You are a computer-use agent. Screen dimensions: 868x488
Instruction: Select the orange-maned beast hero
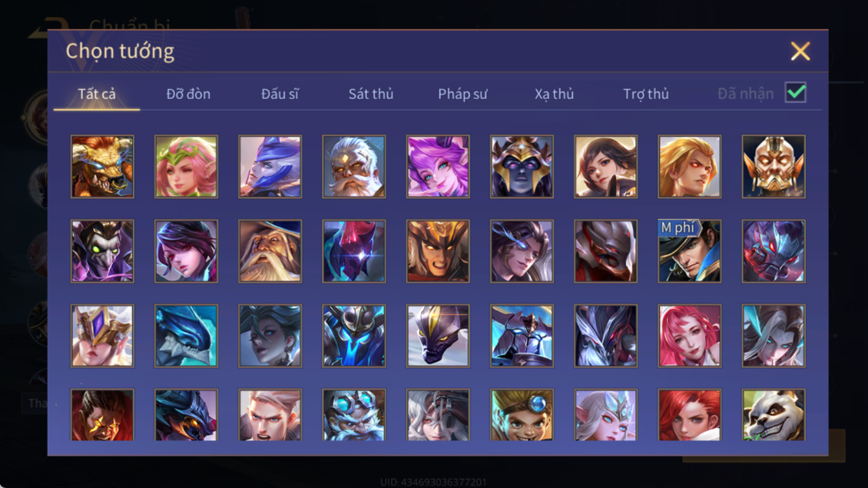coord(102,167)
